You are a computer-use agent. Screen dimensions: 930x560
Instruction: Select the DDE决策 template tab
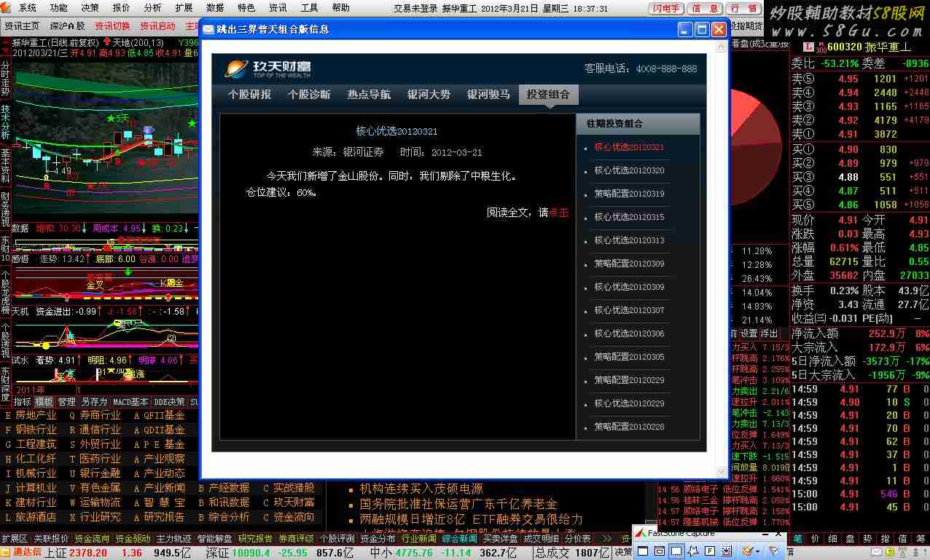tap(169, 402)
